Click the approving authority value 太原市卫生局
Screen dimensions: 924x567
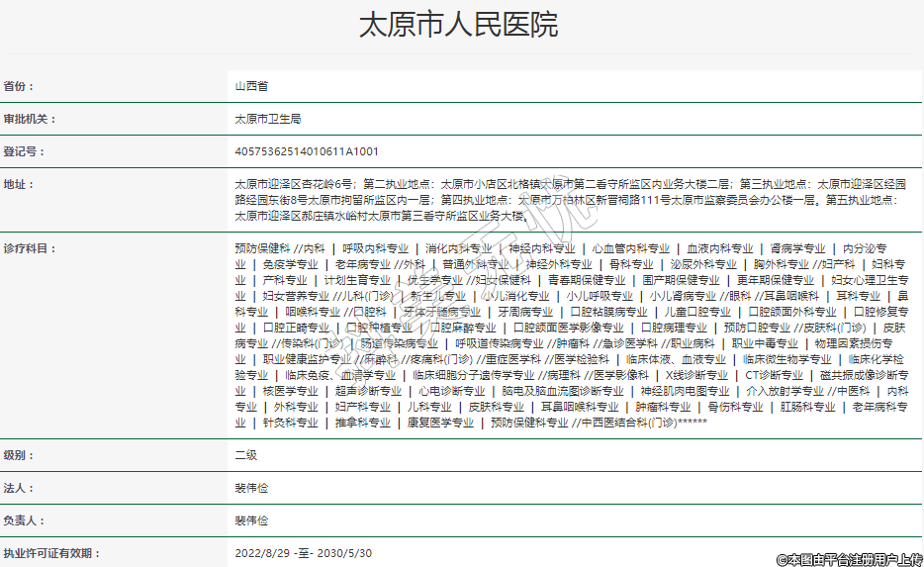267,119
